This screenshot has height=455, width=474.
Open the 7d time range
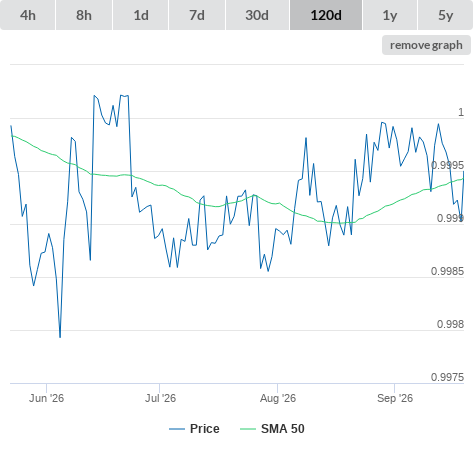tap(197, 15)
